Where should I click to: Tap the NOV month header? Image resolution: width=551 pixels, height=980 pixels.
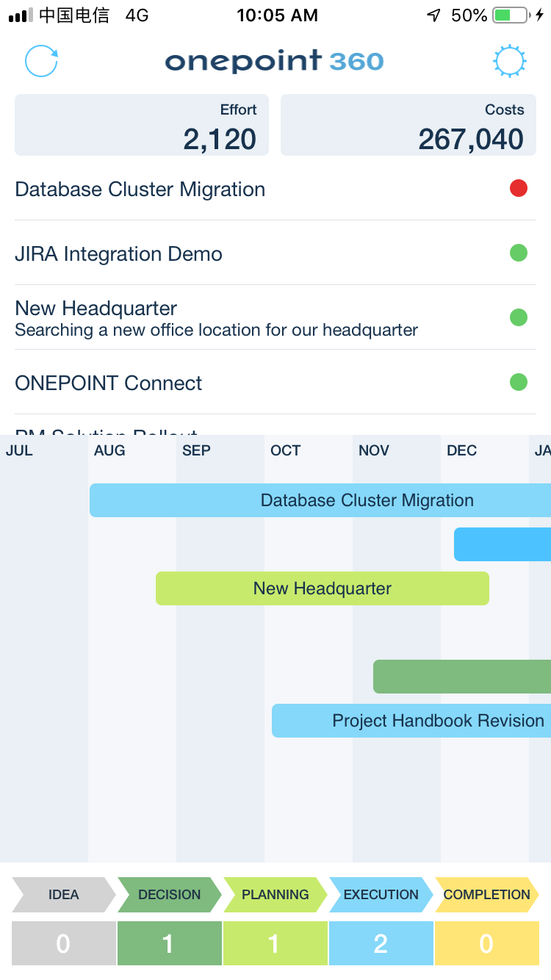pyautogui.click(x=374, y=451)
